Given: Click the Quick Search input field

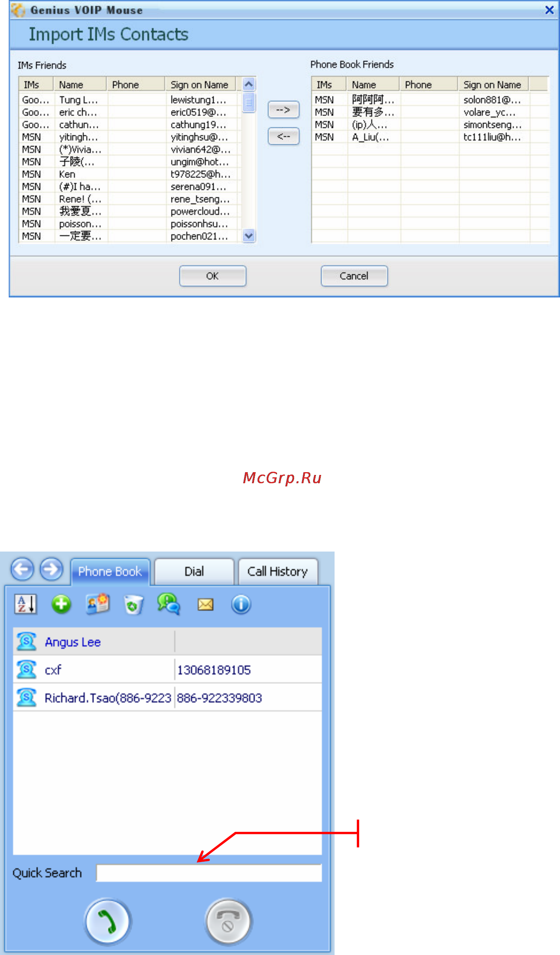Looking at the screenshot, I should (209, 872).
